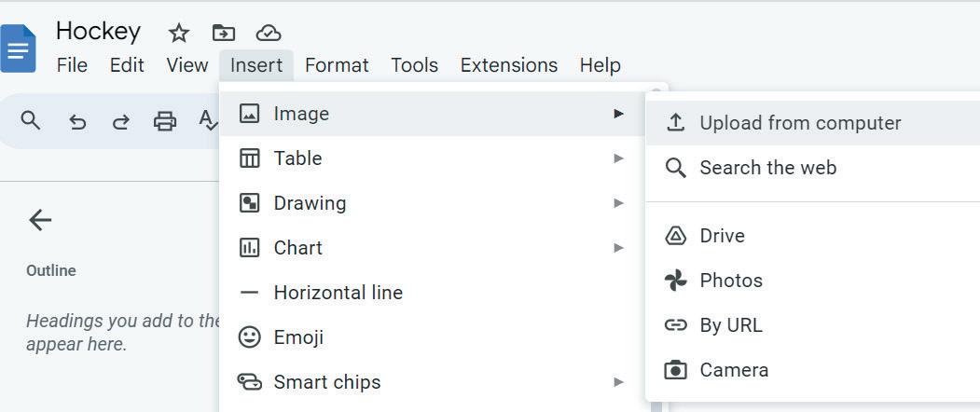Open the Extensions menu
Screen dimensions: 980x412
(508, 65)
